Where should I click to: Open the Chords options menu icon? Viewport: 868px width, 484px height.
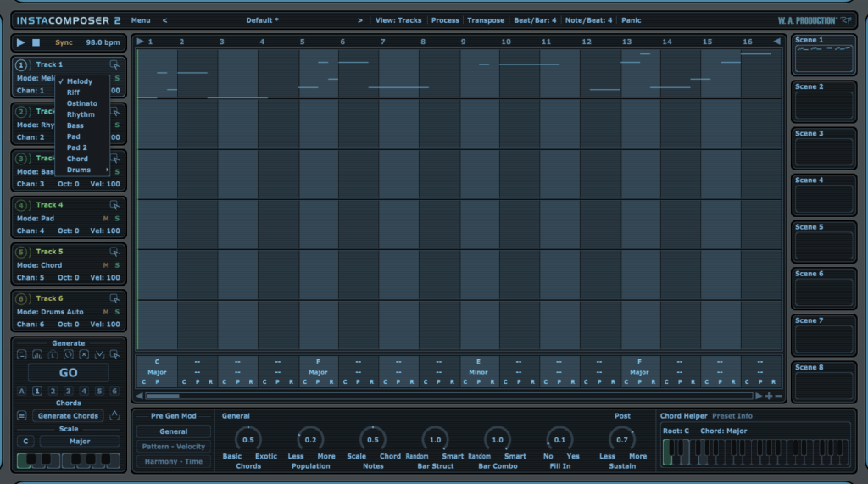pyautogui.click(x=21, y=416)
